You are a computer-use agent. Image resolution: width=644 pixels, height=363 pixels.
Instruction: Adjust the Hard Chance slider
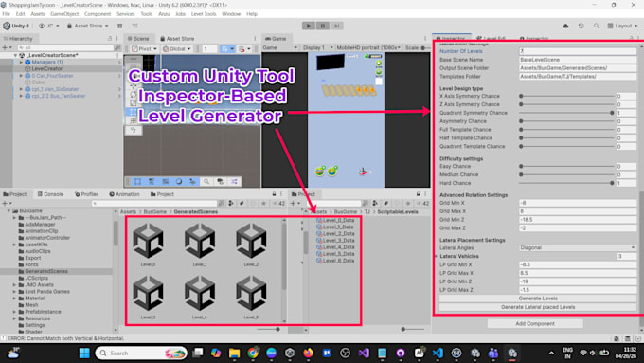tap(566, 183)
